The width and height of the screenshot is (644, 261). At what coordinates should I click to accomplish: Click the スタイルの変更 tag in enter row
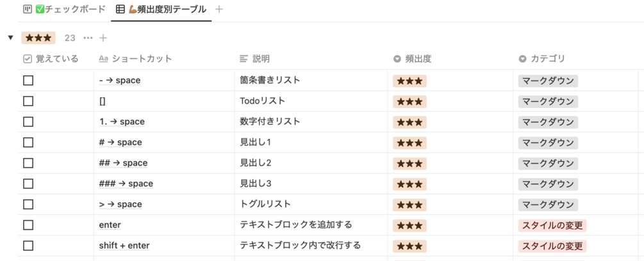tap(552, 225)
